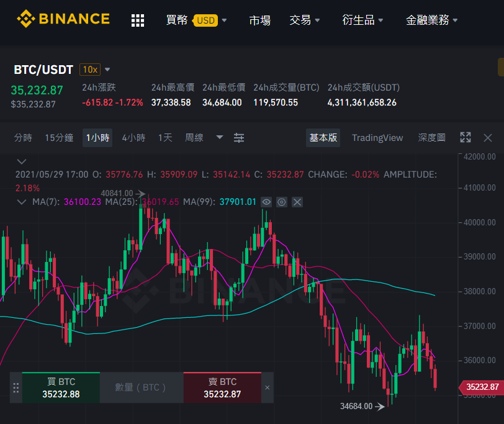Click the 35232.87 current price tag
Screen dimensions: 504x424
[x=481, y=387]
